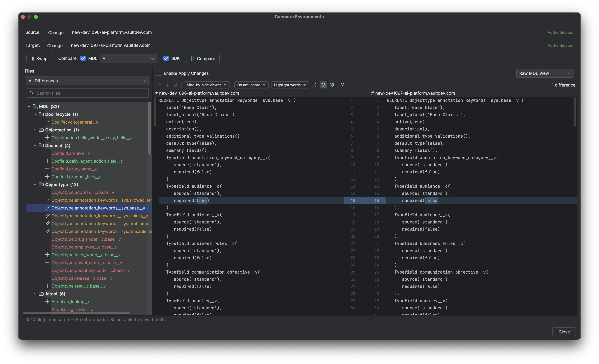Go to previous difference arrow

pos(159,85)
